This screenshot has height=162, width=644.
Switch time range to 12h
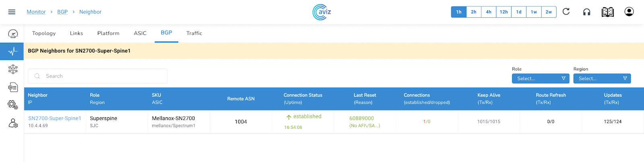(x=504, y=12)
